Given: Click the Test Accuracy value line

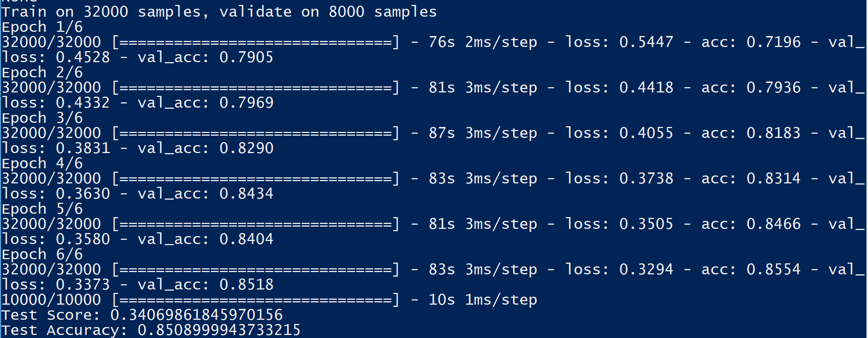Looking at the screenshot, I should (151, 330).
